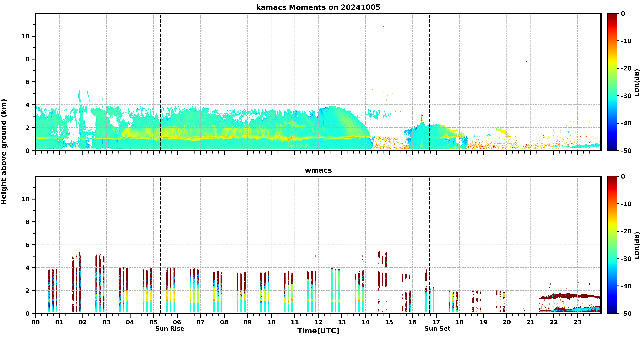Image resolution: width=644 pixels, height=339 pixels.
Task: Click the 'wmacs' subplot title
Action: tap(318, 170)
